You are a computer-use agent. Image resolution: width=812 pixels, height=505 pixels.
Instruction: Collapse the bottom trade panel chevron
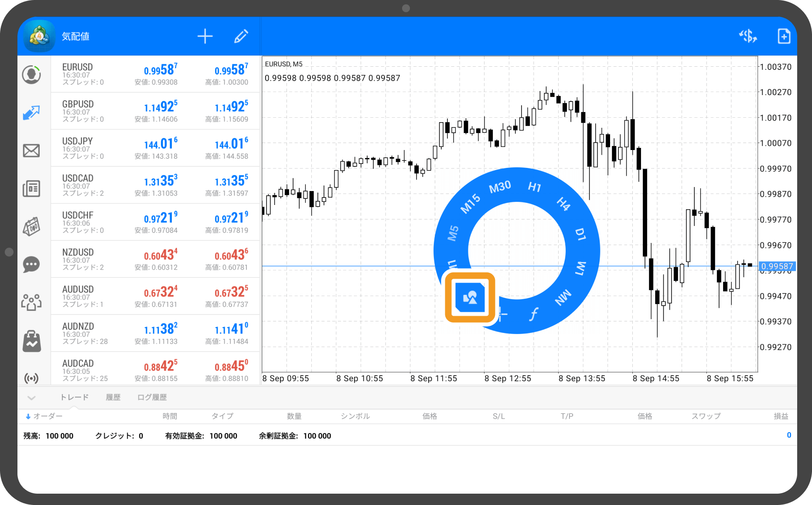point(31,397)
